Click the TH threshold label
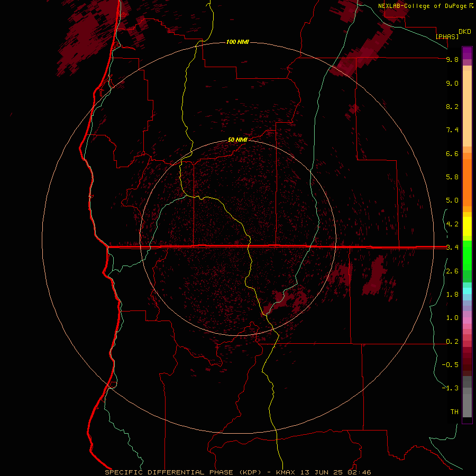Image resolution: width=476 pixels, height=476 pixels. click(x=454, y=412)
